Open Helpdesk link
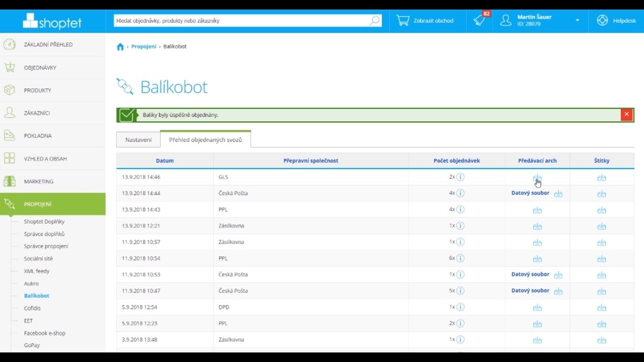 pos(624,21)
